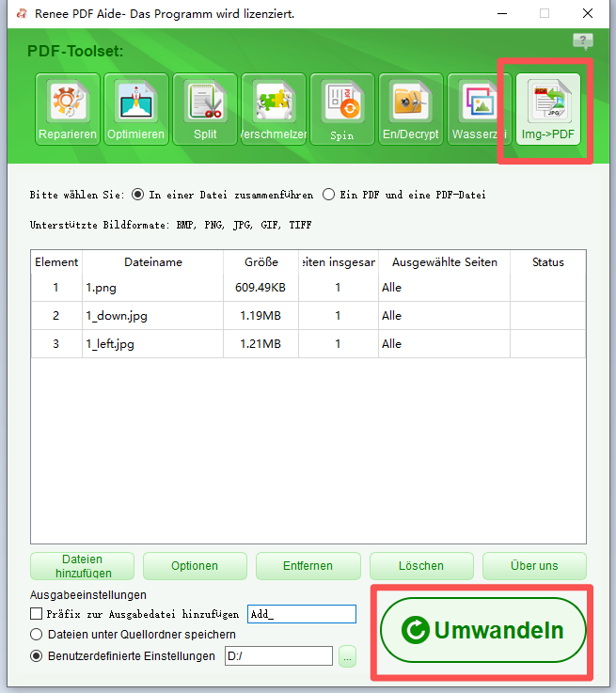
Task: Open the Optimieren tool
Action: pyautogui.click(x=136, y=109)
